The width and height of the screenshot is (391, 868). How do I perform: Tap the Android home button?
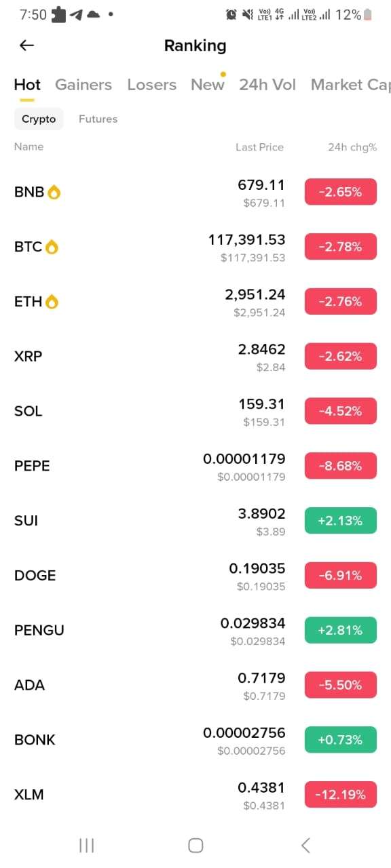click(195, 845)
